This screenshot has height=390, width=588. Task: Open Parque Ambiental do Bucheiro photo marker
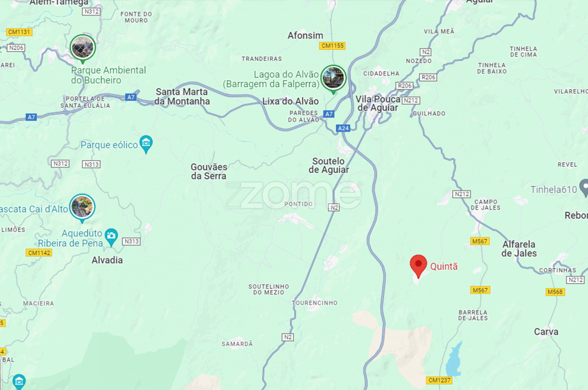point(83,48)
